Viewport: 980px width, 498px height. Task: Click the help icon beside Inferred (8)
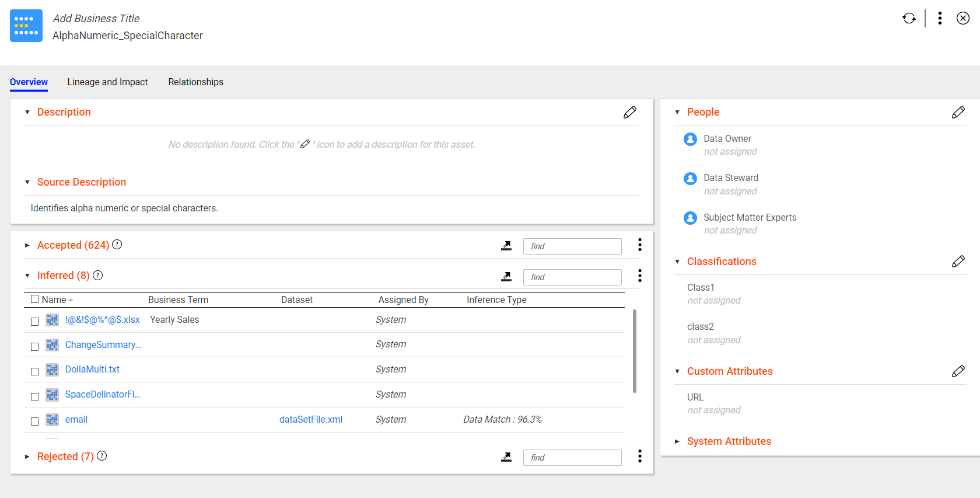(98, 275)
